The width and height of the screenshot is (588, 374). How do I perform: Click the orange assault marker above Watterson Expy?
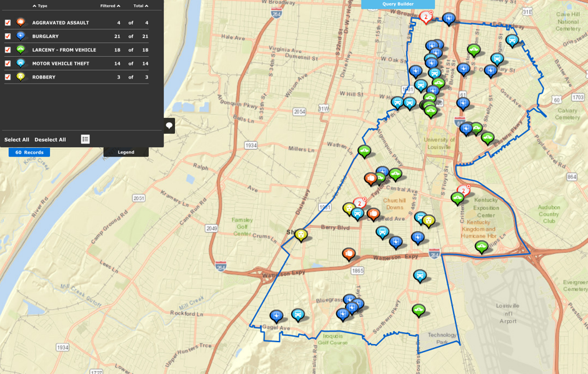(x=349, y=253)
